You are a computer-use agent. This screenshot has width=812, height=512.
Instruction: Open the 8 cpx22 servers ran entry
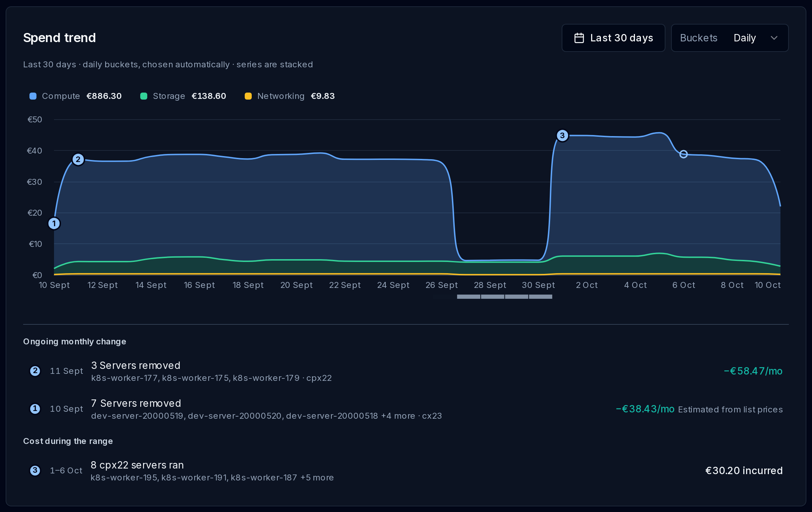click(406, 471)
